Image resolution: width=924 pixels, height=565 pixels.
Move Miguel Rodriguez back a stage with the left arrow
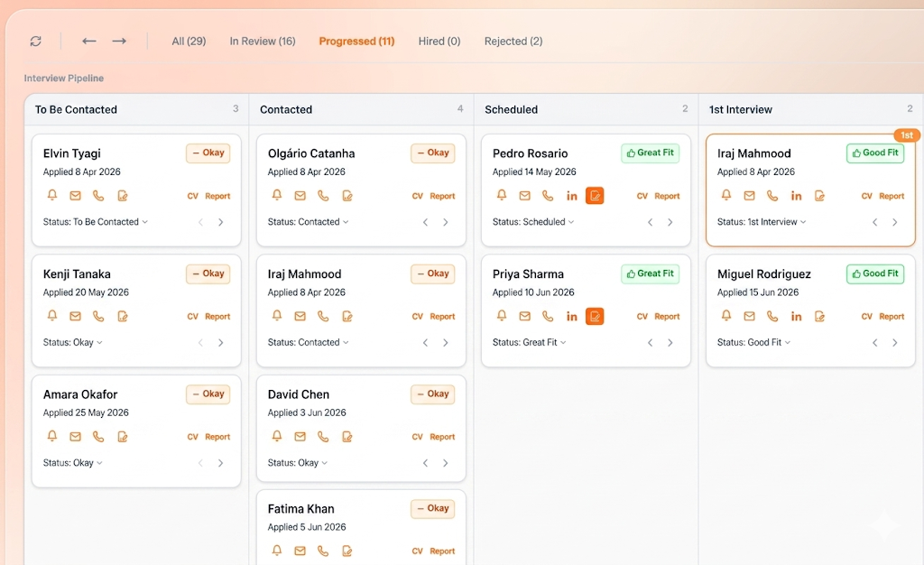click(875, 342)
